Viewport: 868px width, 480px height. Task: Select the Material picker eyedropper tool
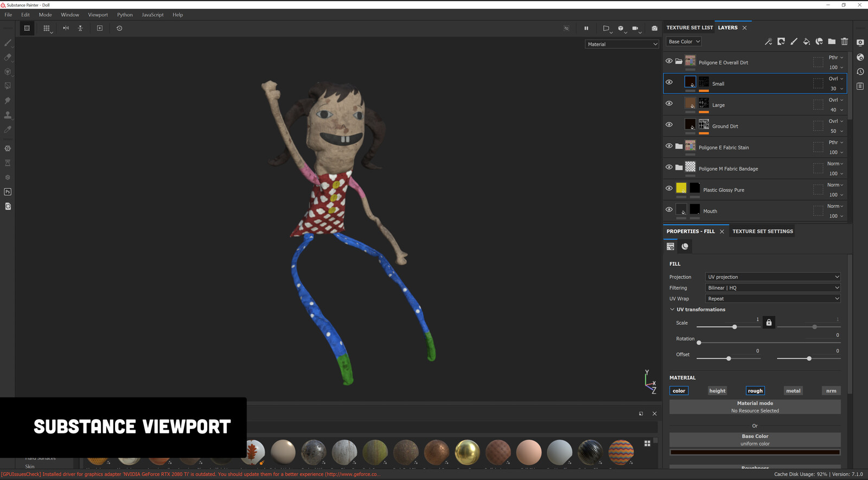click(8, 129)
